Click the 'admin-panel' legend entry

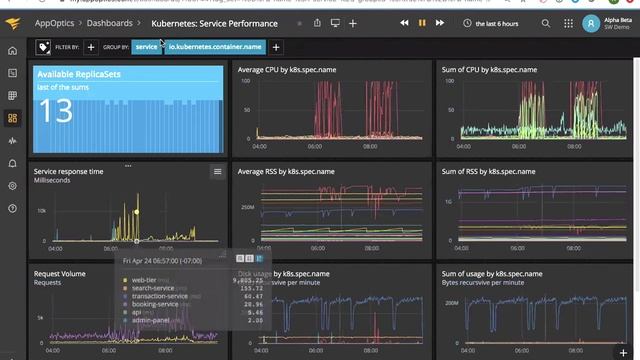150,320
